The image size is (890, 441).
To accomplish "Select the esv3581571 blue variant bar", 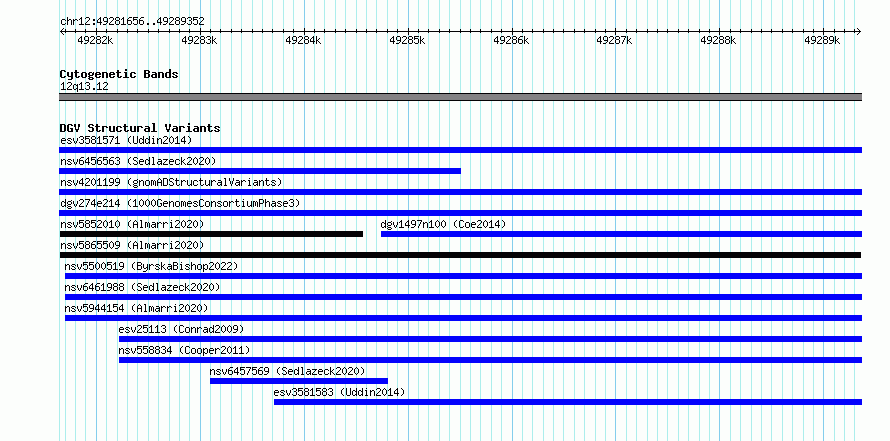I will (x=460, y=150).
